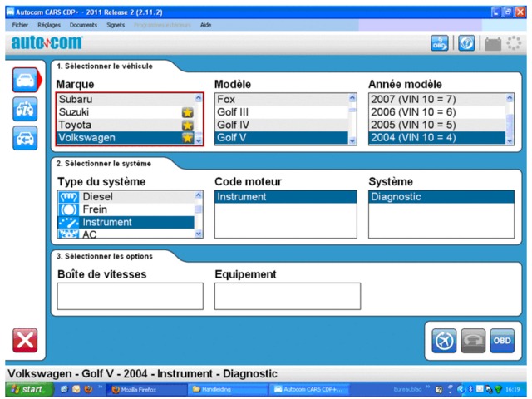Choose Golf IV in Modèle list
532x399 pixels.
[x=282, y=125]
